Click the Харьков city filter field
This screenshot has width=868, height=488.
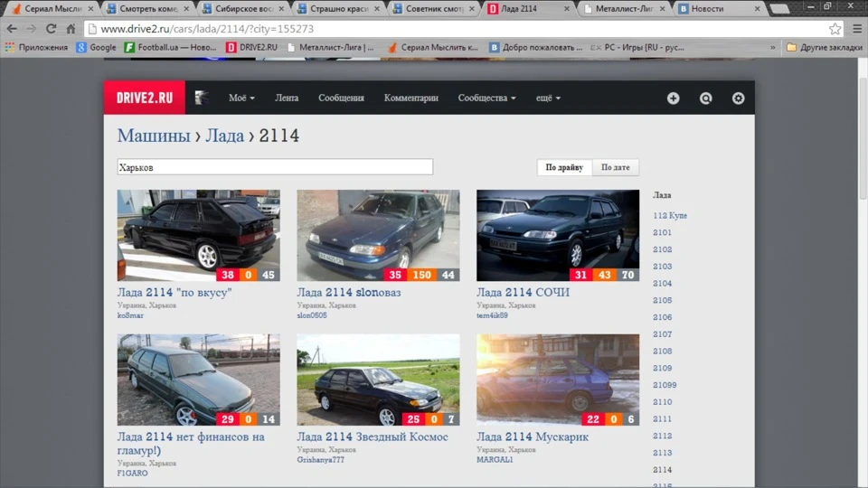click(275, 167)
